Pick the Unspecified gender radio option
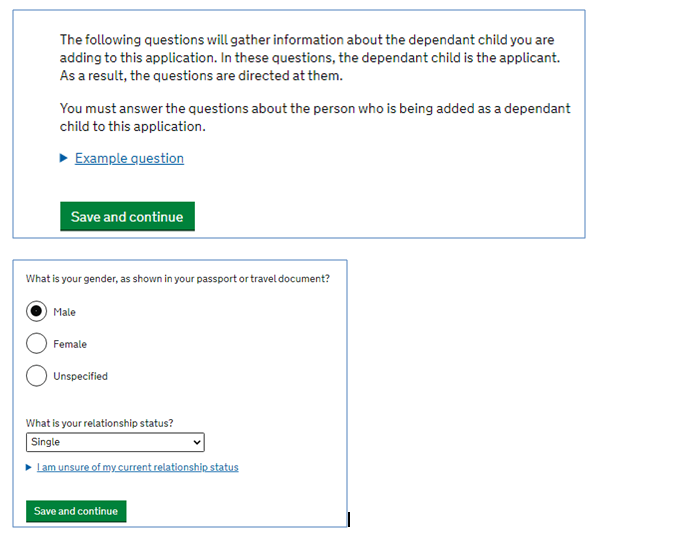This screenshot has height=540, width=689. [37, 376]
